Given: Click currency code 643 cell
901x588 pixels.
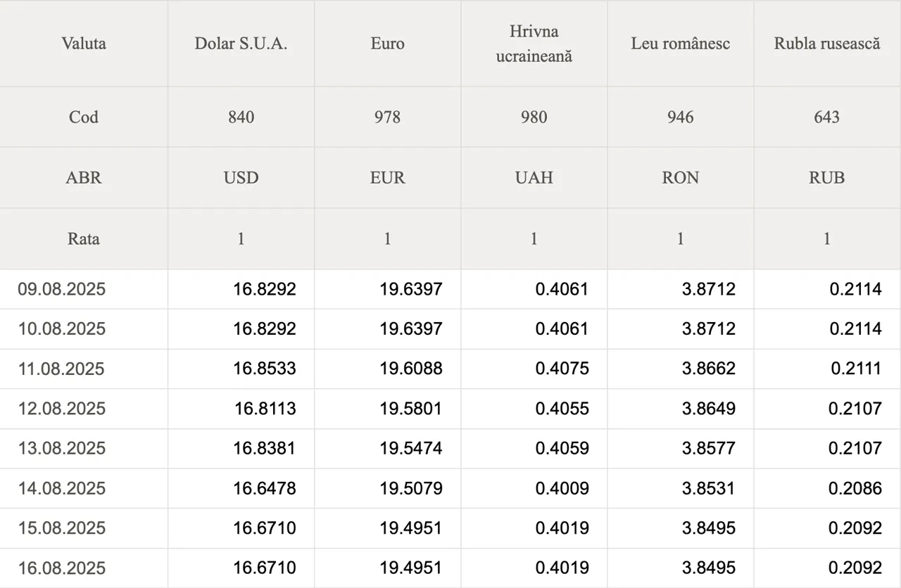Looking at the screenshot, I should [826, 117].
